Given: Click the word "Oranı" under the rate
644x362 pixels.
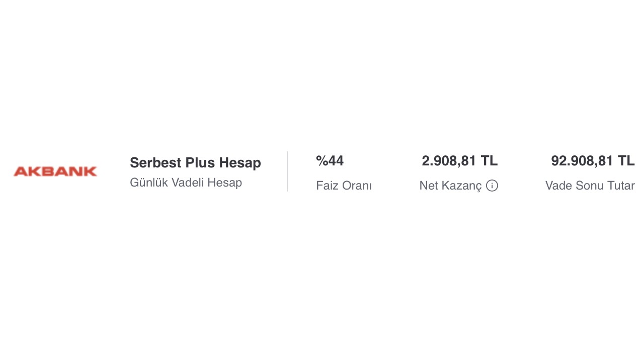Looking at the screenshot, I should click(x=357, y=186).
